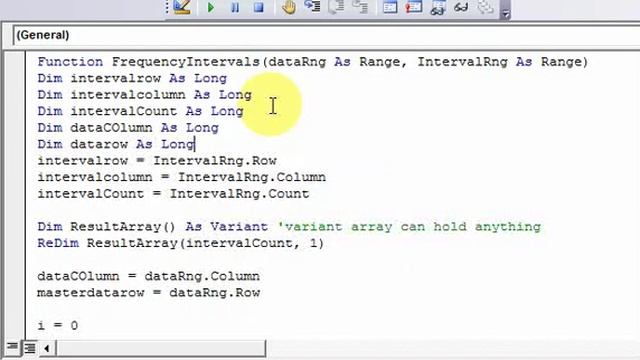
Task: Click the 'i = 0' line
Action: point(58,326)
